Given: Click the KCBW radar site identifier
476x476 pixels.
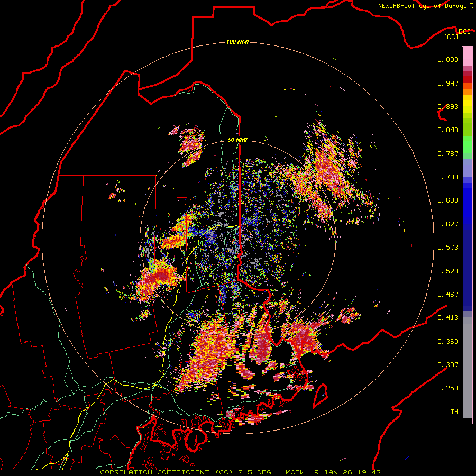Looking at the screenshot, I should click(296, 472).
